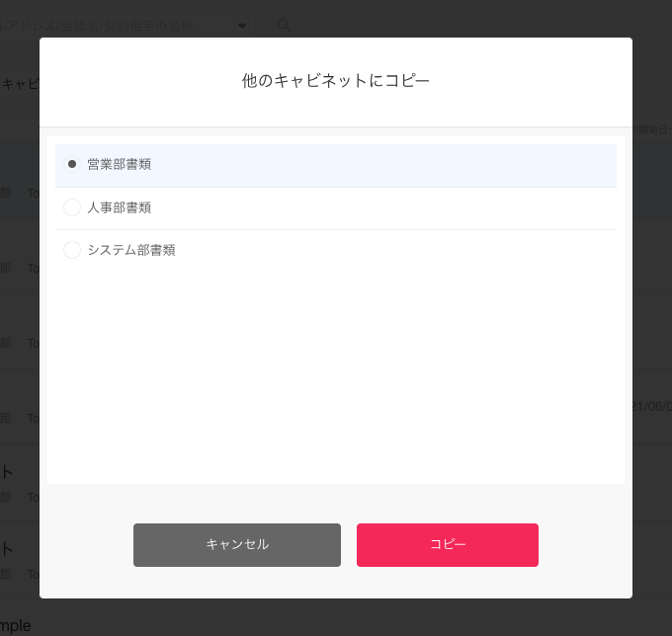Click the dimmed キャビ tab behind dialog
672x636 pixels.
coord(18,84)
